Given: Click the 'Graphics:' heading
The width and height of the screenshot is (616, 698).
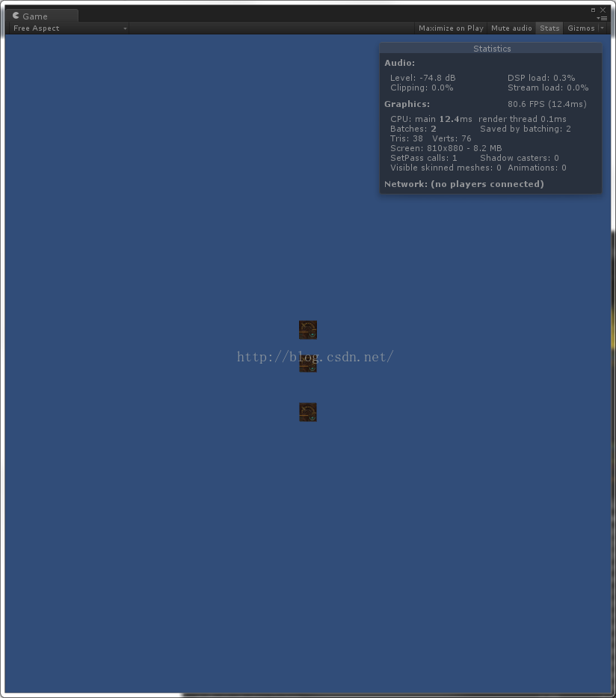Looking at the screenshot, I should (407, 104).
